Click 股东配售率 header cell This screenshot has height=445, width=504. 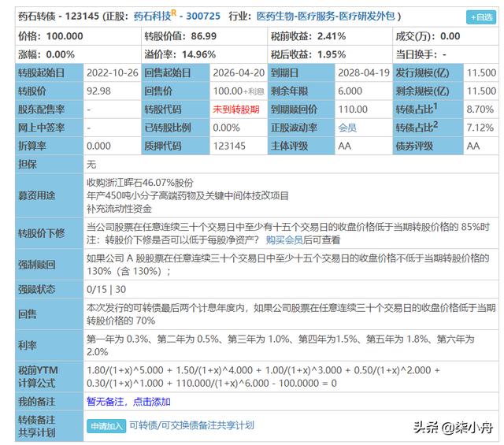[x=49, y=109]
